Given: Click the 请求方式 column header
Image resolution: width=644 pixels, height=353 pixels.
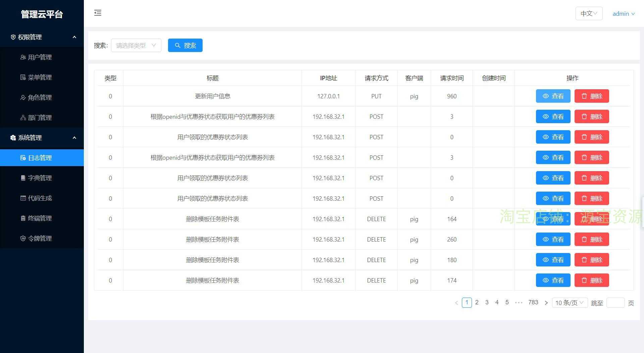Looking at the screenshot, I should click(376, 78).
